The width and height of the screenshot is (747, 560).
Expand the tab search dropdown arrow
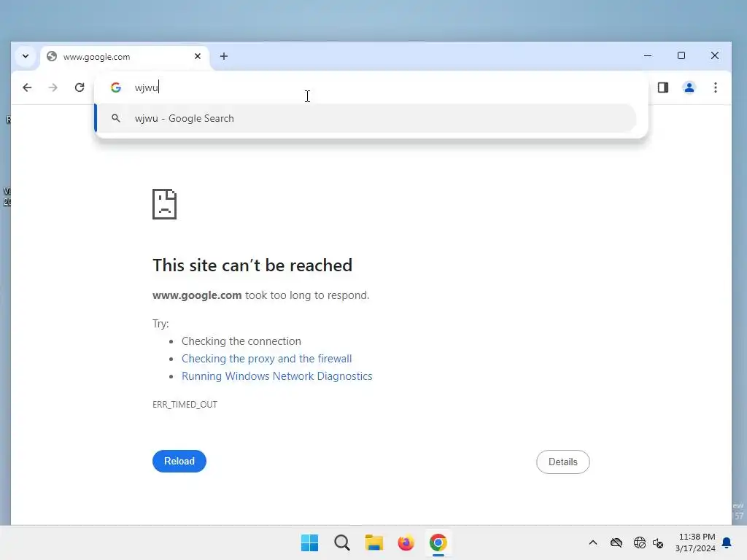(x=26, y=56)
